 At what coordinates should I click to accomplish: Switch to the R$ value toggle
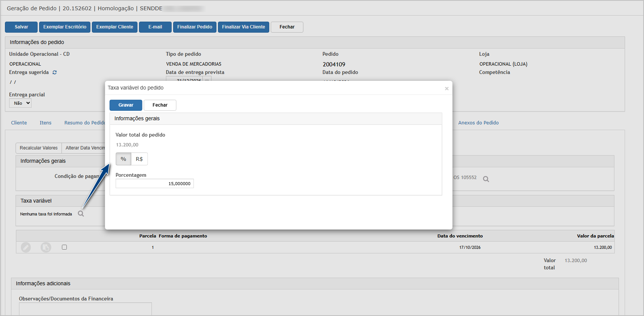[139, 159]
